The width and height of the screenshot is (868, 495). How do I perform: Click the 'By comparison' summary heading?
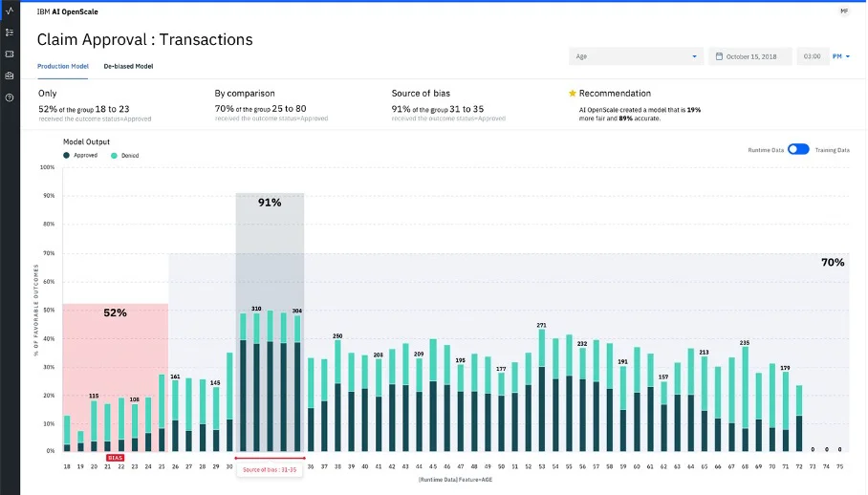coord(245,94)
